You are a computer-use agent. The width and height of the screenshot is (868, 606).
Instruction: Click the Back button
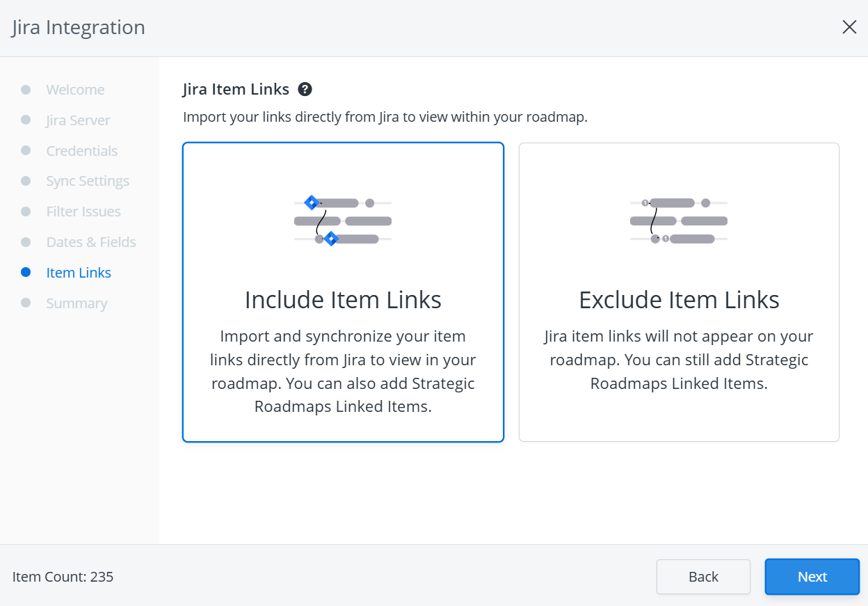pos(703,577)
